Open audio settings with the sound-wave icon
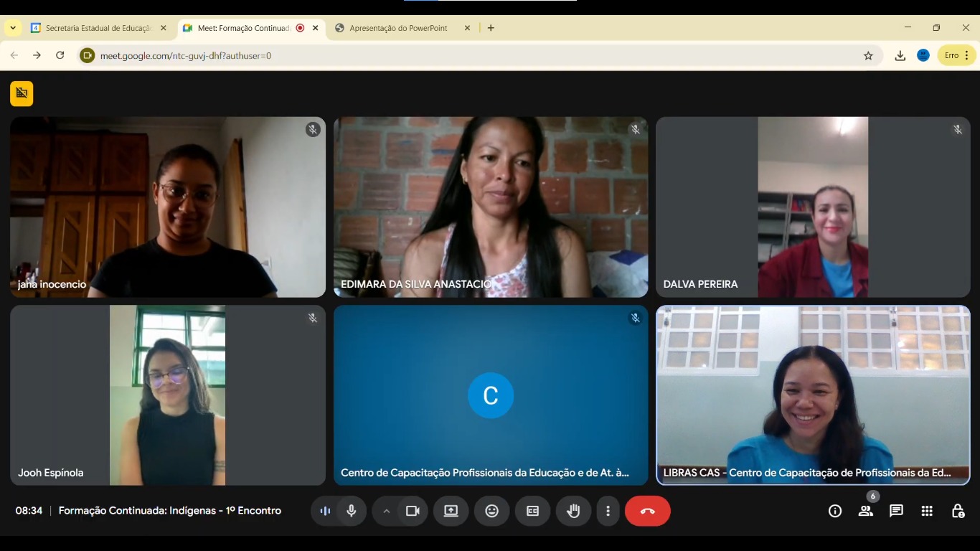980x551 pixels. 325,511
